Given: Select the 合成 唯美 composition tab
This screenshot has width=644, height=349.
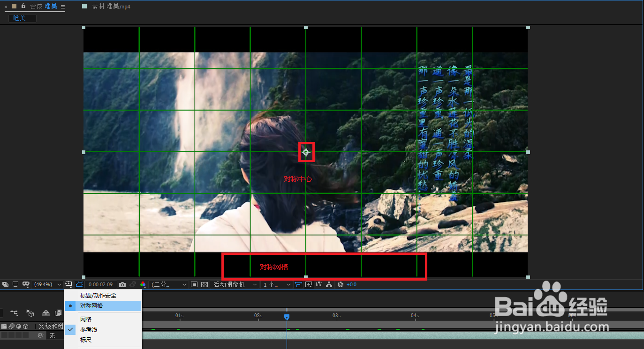Looking at the screenshot, I should tap(43, 7).
